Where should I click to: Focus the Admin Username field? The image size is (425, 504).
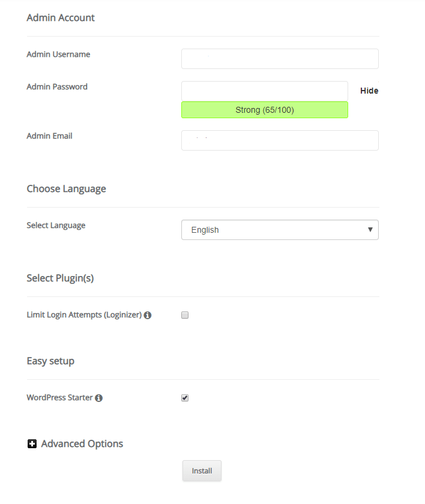coord(280,59)
